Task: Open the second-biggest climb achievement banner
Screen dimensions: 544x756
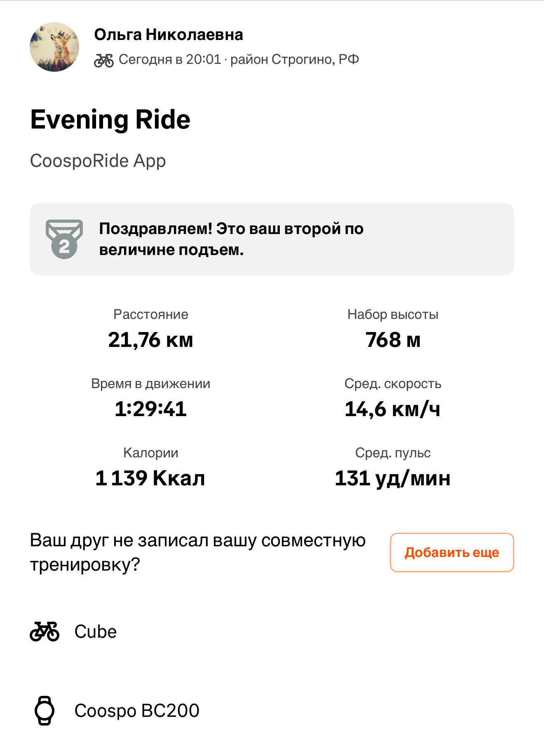Action: point(272,239)
